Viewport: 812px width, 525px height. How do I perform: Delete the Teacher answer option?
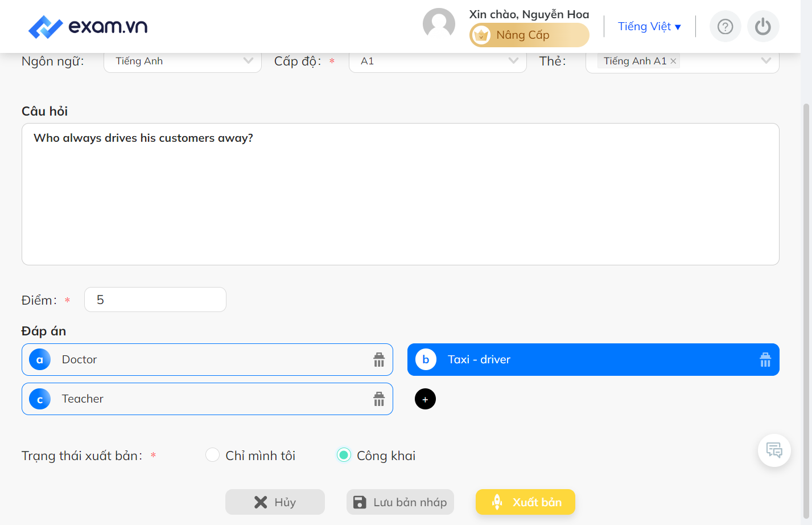pos(379,399)
